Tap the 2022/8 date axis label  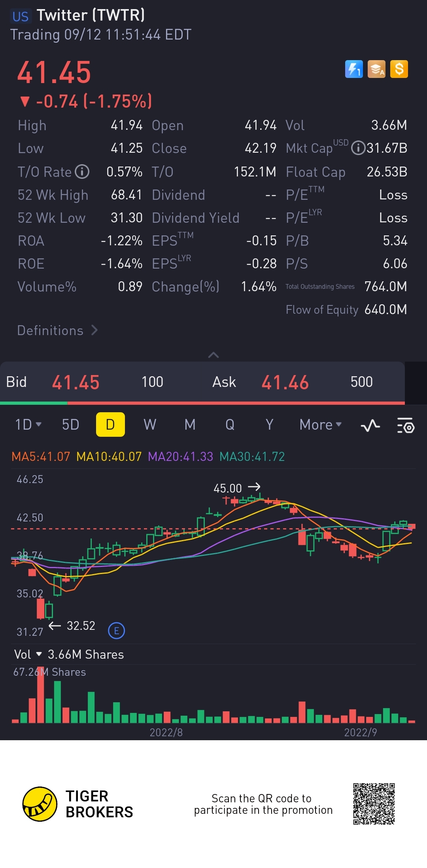166,732
